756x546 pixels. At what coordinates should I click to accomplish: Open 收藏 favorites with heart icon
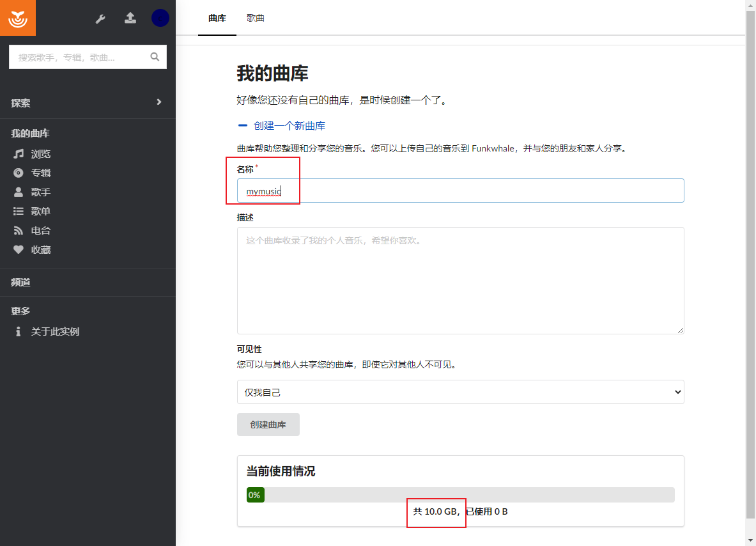[32, 250]
